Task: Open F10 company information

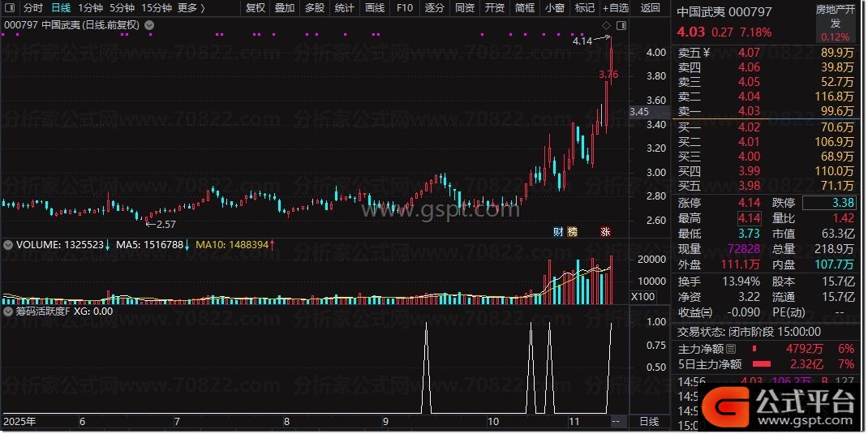Action: [404, 8]
